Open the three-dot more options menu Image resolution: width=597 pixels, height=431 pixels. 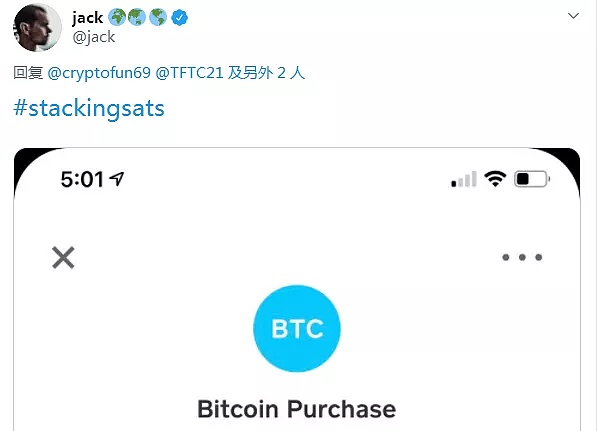coord(522,257)
